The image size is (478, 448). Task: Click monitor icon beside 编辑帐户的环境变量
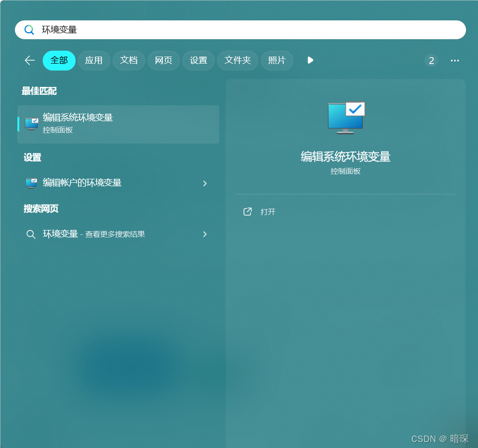(31, 183)
